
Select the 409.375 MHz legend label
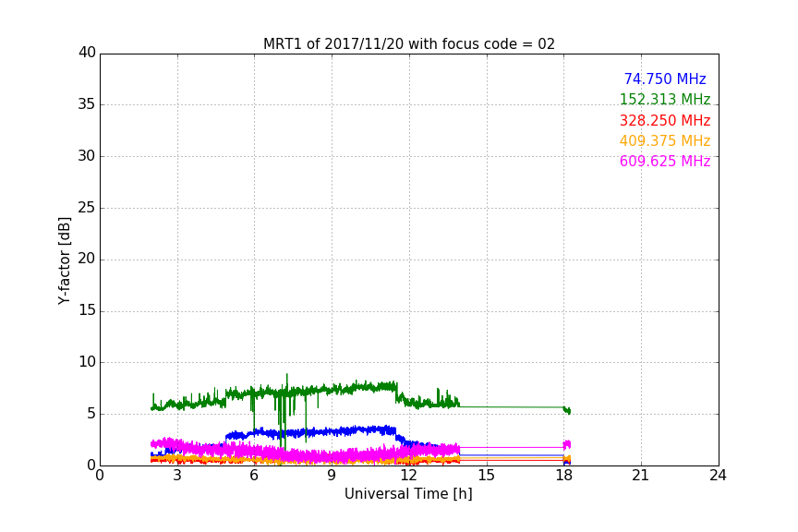(x=665, y=140)
